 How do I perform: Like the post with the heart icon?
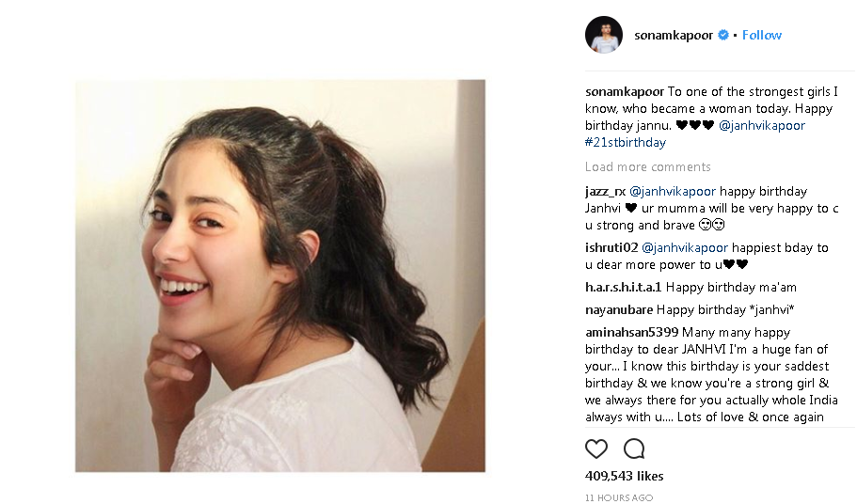(x=596, y=449)
